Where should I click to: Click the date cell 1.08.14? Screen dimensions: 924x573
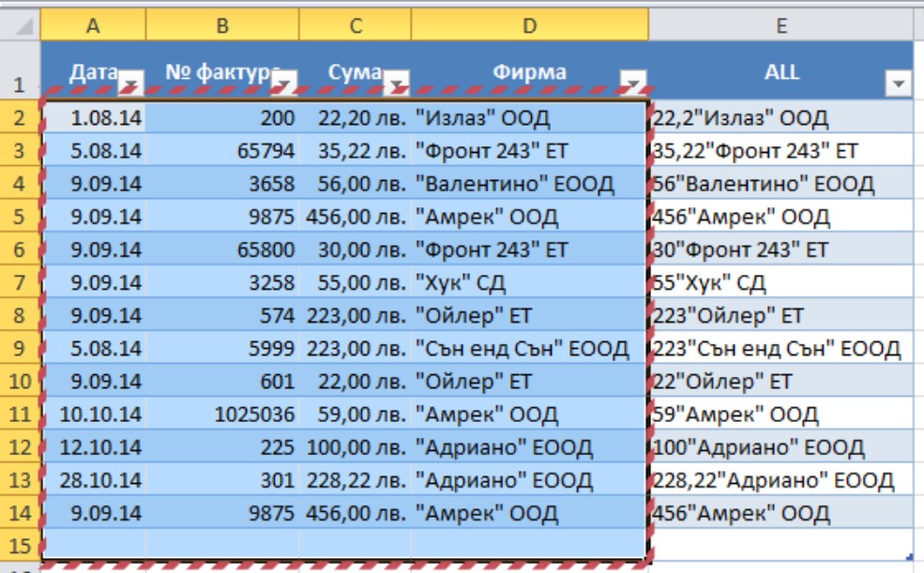(94, 117)
